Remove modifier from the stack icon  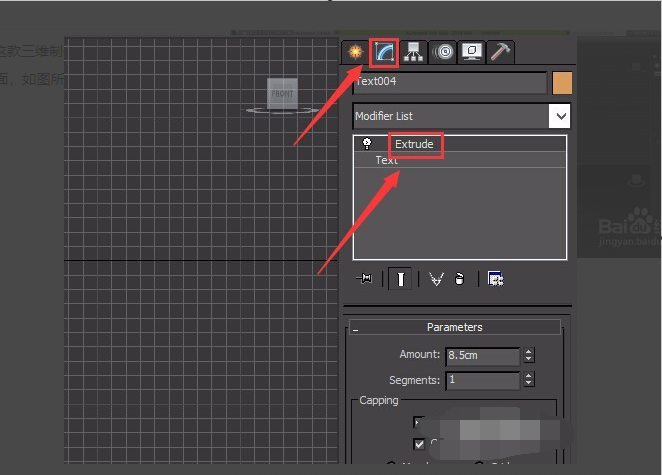459,279
